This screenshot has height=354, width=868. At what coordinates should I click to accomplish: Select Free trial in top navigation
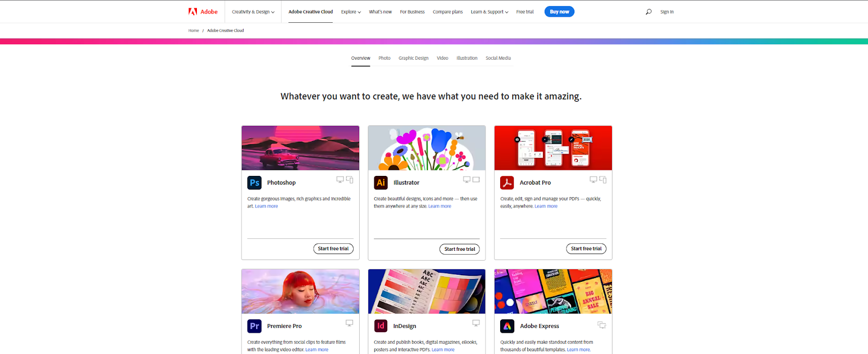tap(525, 11)
